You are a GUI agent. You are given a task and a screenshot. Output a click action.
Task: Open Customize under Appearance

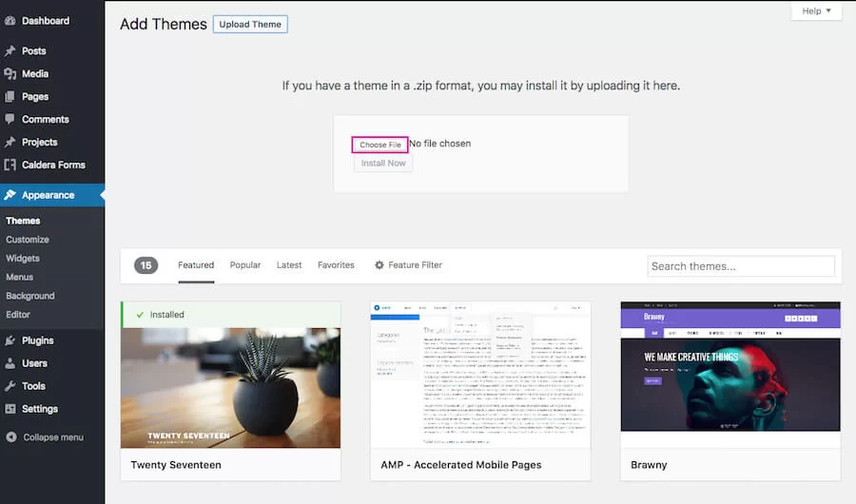pos(28,240)
